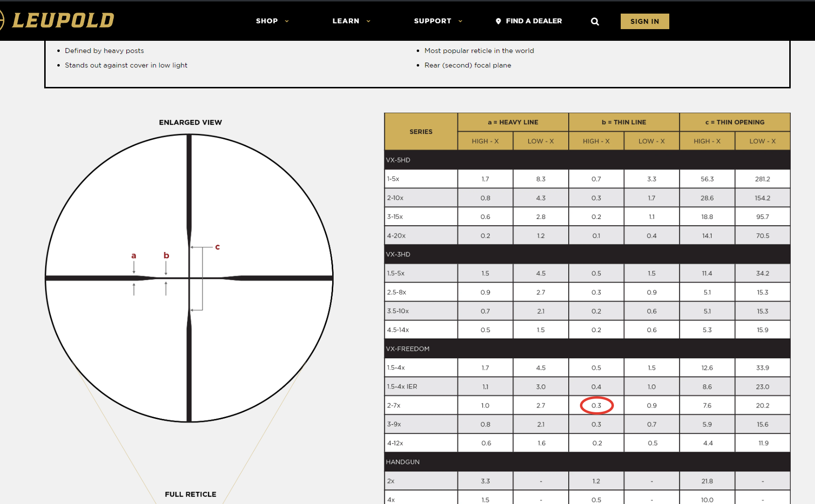
Task: Click the 4-12x row label
Action: point(395,443)
